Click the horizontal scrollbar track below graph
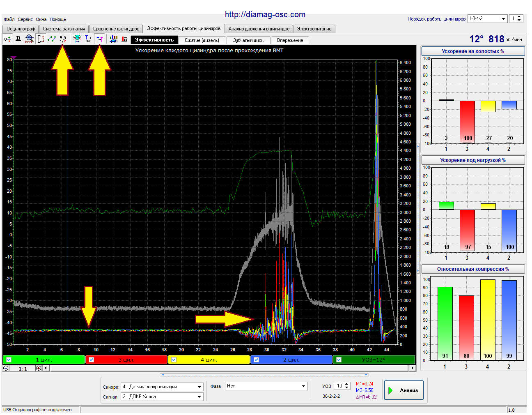This screenshot has width=532, height=415. 229,368
